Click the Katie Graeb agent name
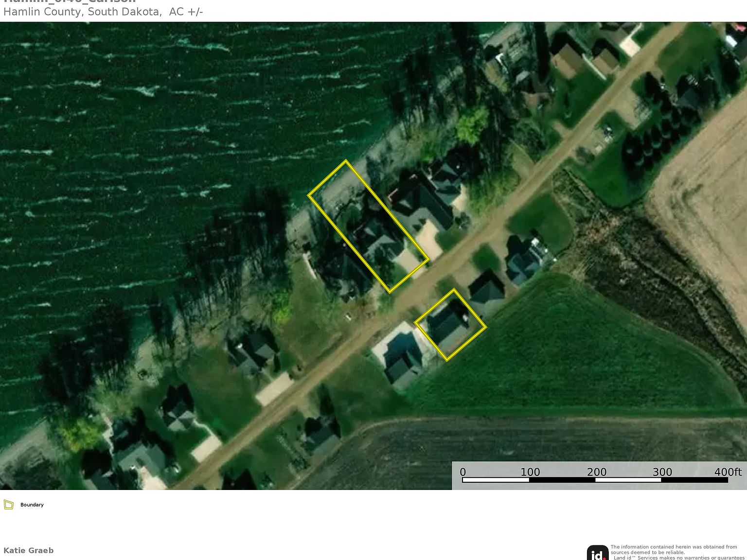This screenshot has width=747, height=560. point(28,550)
